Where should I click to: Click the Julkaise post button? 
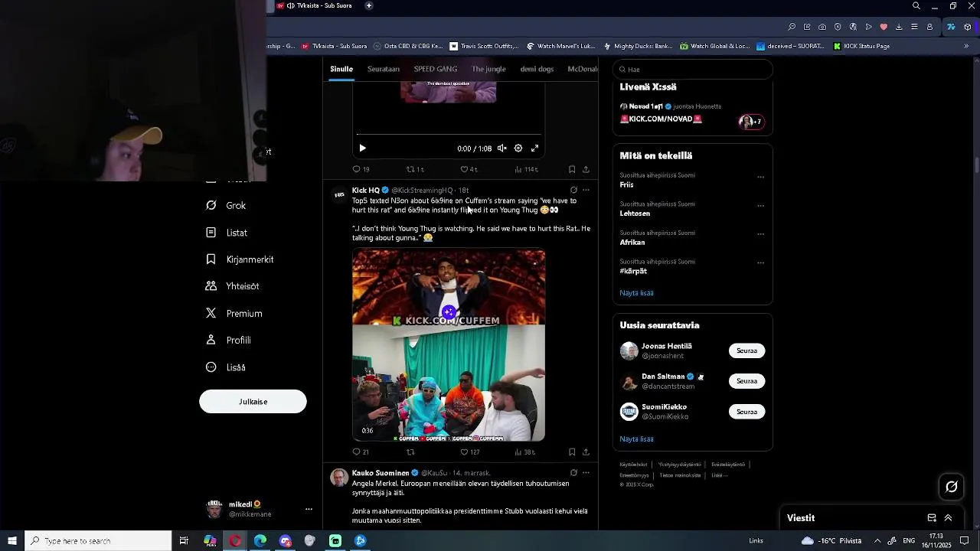pyautogui.click(x=253, y=402)
